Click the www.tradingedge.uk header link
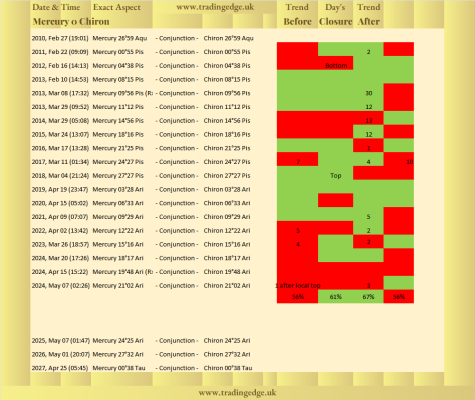The height and width of the screenshot is (400, 475). pyautogui.click(x=215, y=7)
